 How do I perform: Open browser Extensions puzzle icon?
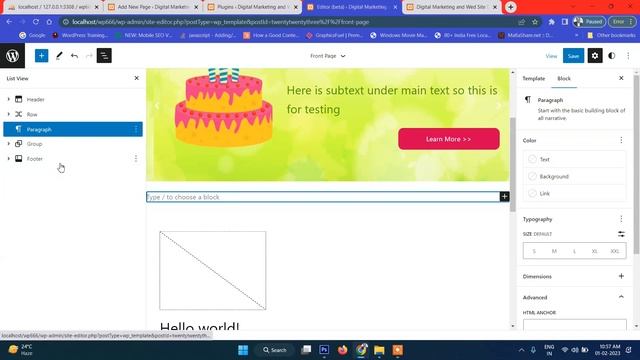[x=551, y=22]
